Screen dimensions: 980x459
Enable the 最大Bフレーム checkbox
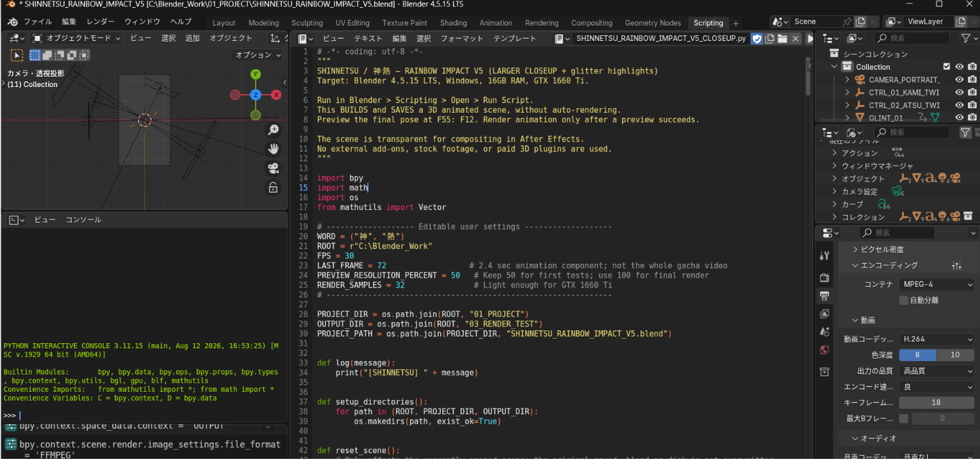tap(904, 419)
